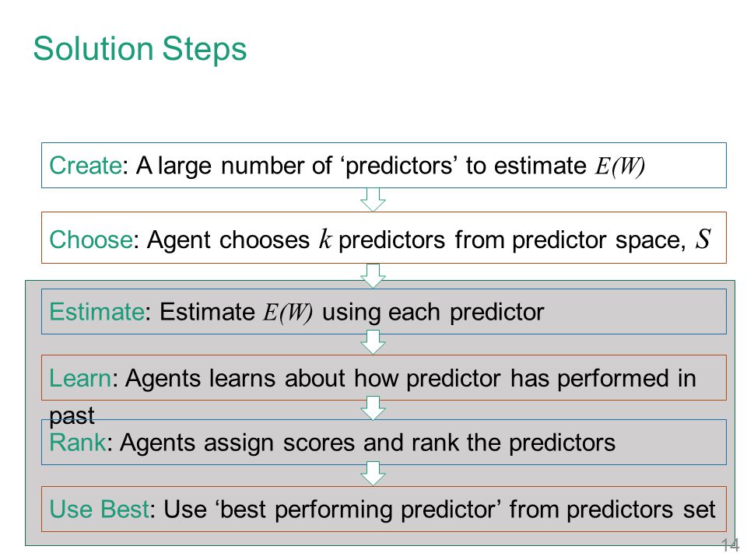Click the overflowing word 'past'
This screenshot has height=560, width=747.
coord(72,416)
